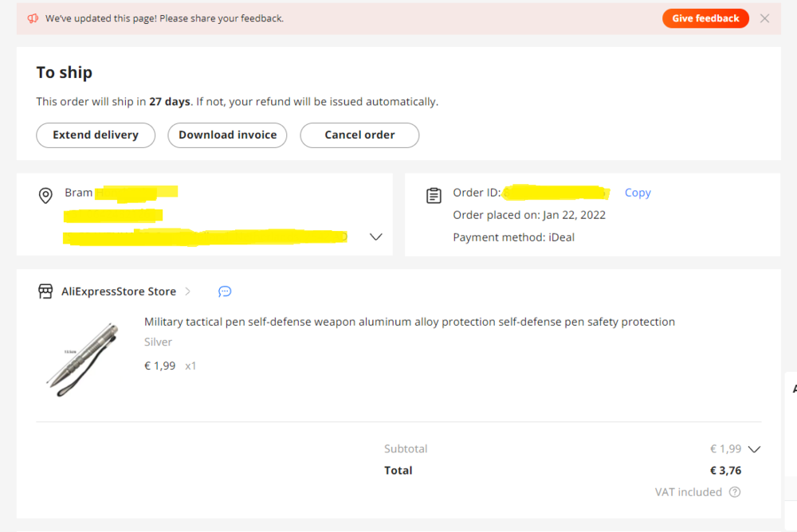
Task: Copy the Order ID
Action: coord(638,193)
